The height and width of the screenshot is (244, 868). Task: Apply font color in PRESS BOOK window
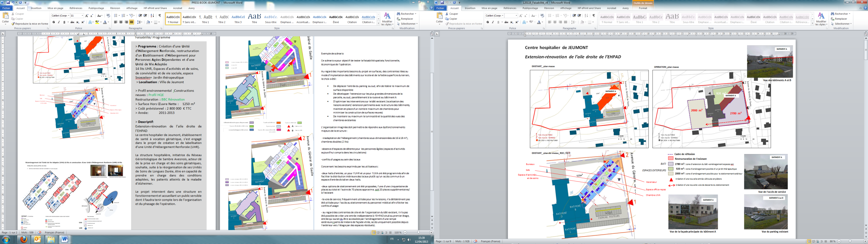click(x=105, y=22)
